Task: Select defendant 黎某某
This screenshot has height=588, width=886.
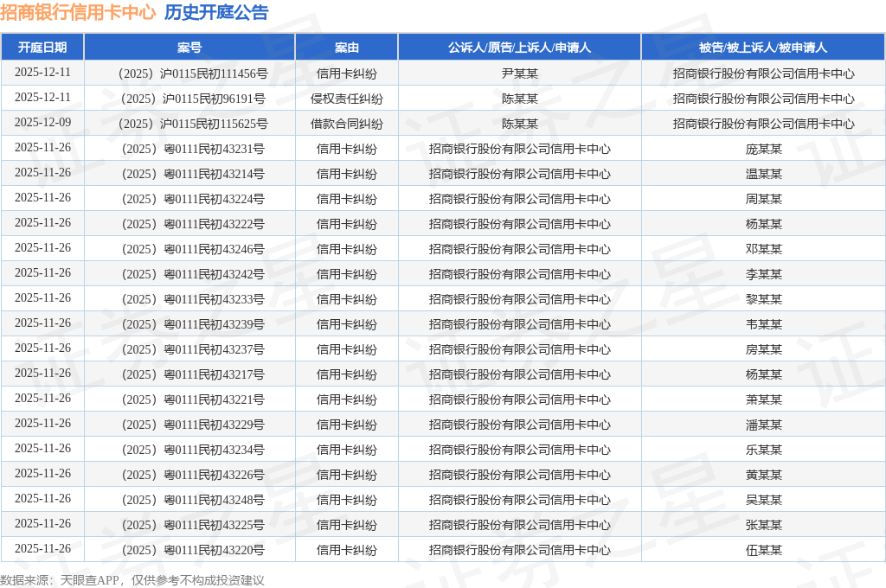Action: pyautogui.click(x=763, y=299)
